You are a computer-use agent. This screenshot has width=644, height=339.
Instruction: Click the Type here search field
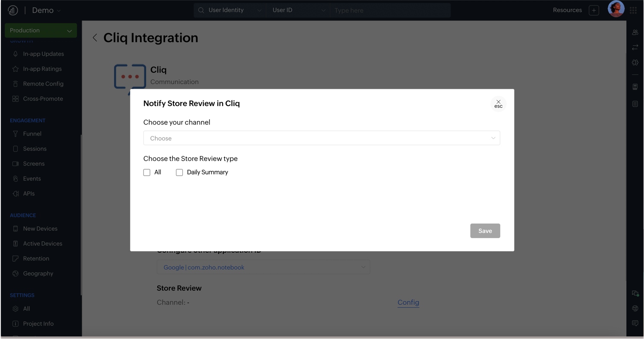390,10
